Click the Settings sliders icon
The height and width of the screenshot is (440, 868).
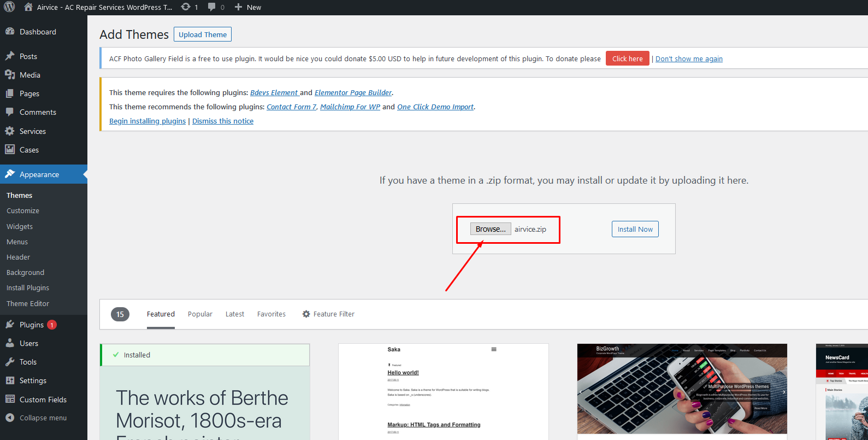[10, 380]
